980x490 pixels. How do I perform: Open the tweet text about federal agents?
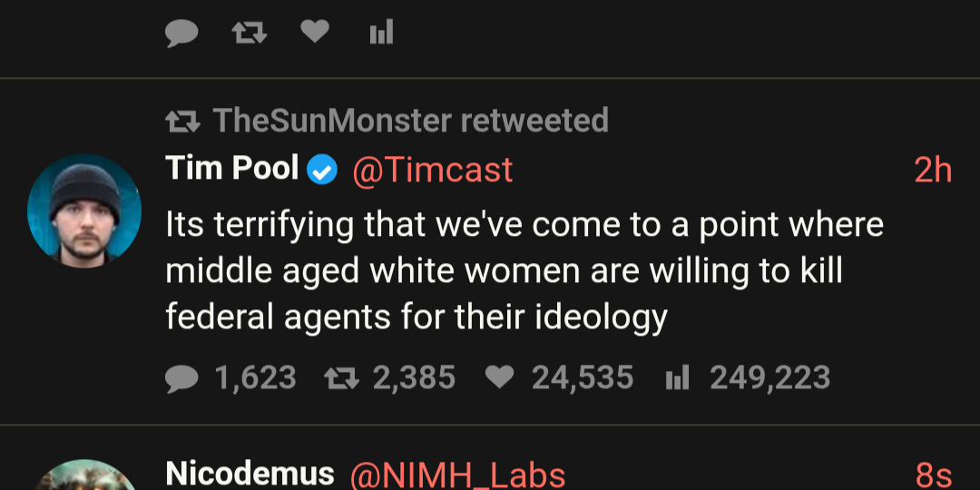pos(524,270)
